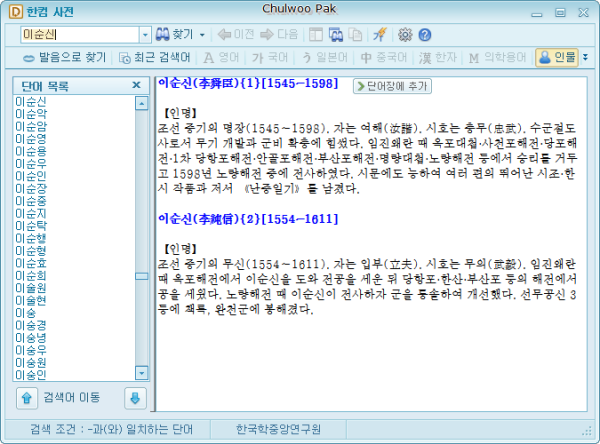This screenshot has height=444, width=600.
Task: Open the 찾기 dropdown arrow
Action: pos(202,35)
